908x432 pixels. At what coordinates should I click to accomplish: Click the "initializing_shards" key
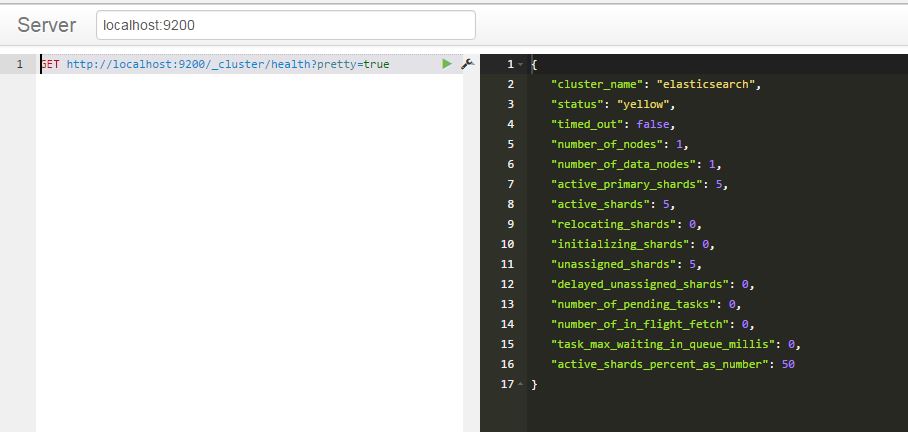point(620,244)
